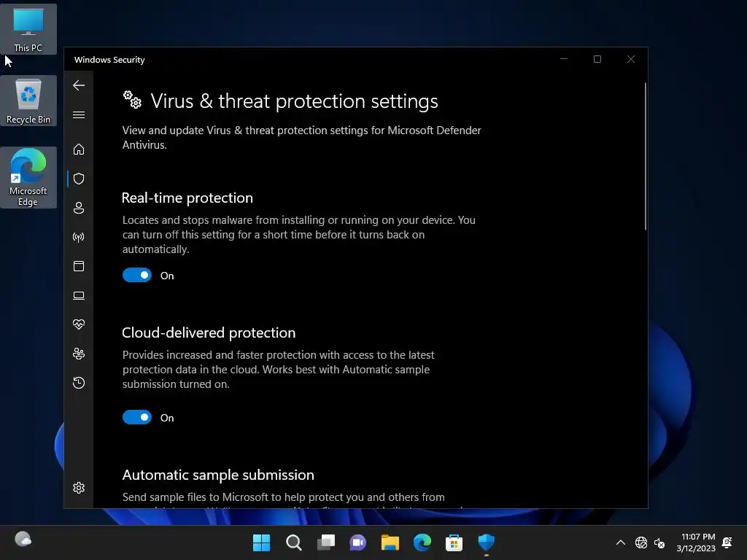Viewport: 747px width, 560px height.
Task: Click the Windows Security vertical scrollbar
Action: tap(646, 157)
